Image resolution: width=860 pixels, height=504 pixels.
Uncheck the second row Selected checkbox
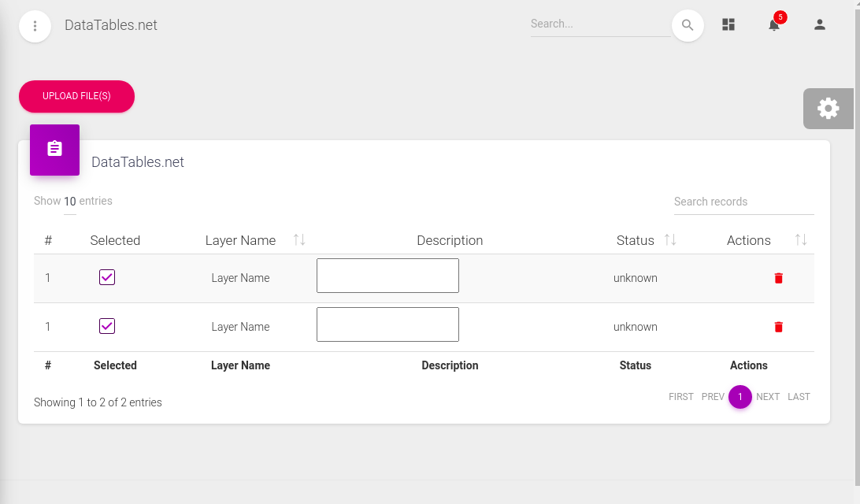coord(107,326)
